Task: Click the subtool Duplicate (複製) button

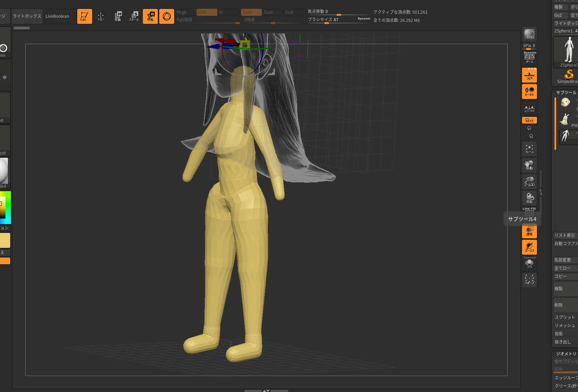Action: click(x=565, y=289)
